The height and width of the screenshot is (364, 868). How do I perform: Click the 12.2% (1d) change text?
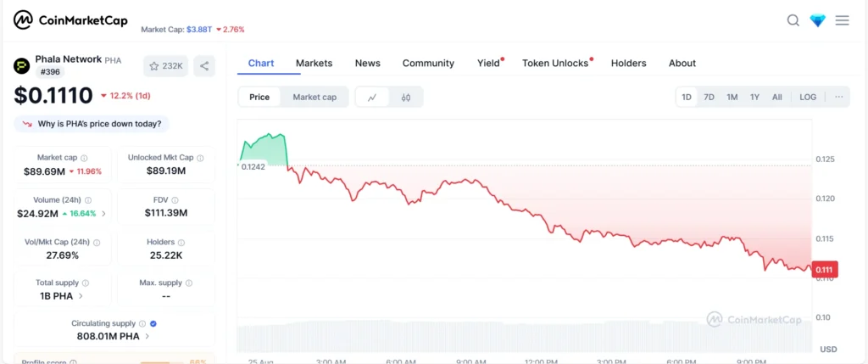click(x=130, y=96)
